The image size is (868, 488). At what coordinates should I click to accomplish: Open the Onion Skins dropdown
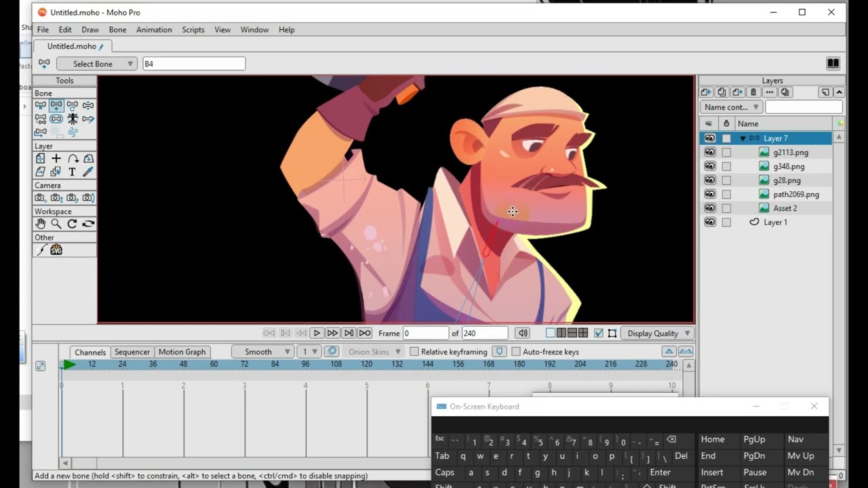click(x=374, y=352)
